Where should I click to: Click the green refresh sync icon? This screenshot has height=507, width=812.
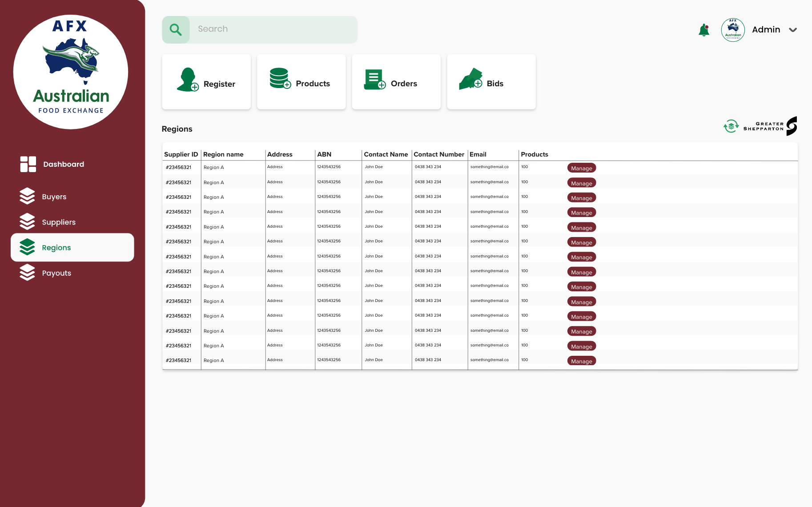pos(731,126)
